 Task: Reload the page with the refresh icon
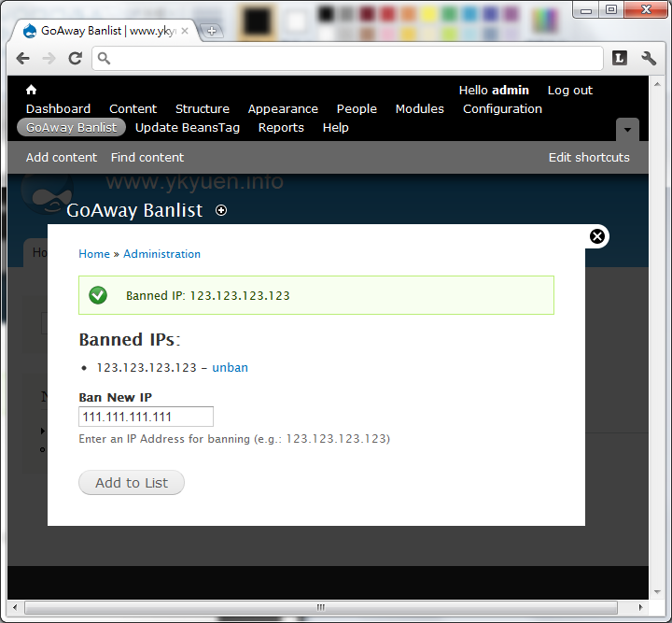76,58
